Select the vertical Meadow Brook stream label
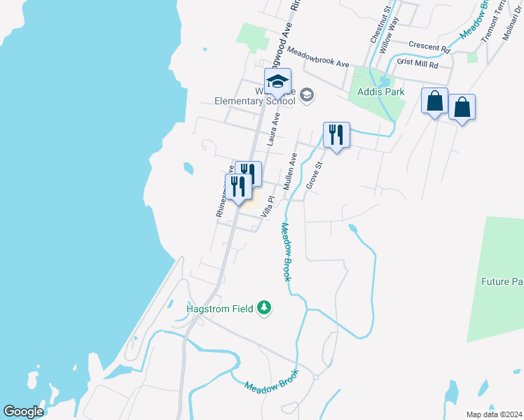524x420 pixels. point(287,252)
